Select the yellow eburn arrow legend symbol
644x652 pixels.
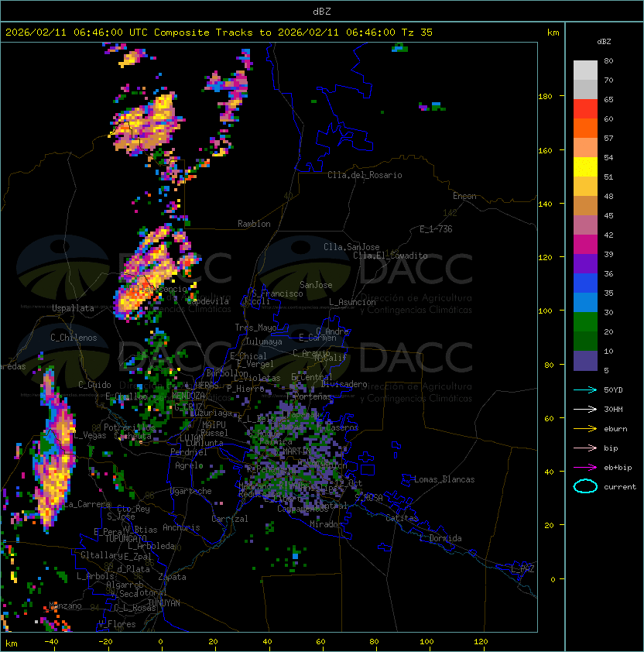click(585, 428)
